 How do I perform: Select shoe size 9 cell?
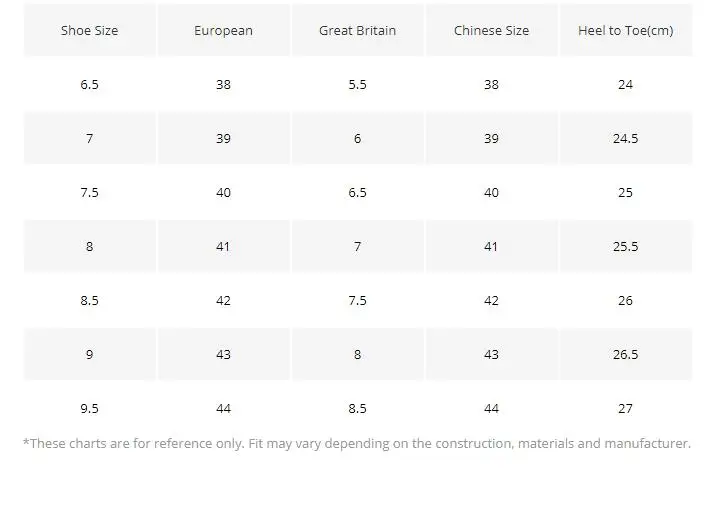tap(89, 355)
